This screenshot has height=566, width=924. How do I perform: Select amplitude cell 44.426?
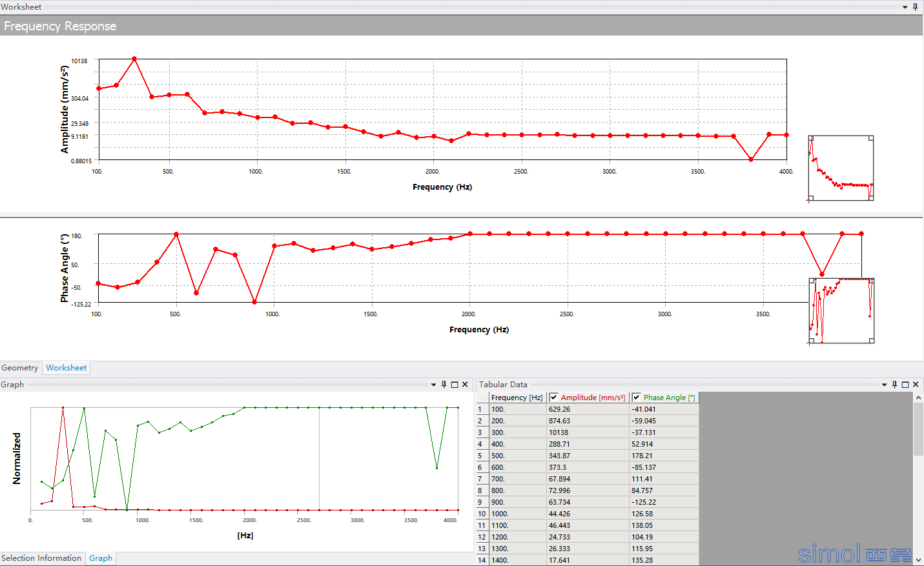pos(588,514)
